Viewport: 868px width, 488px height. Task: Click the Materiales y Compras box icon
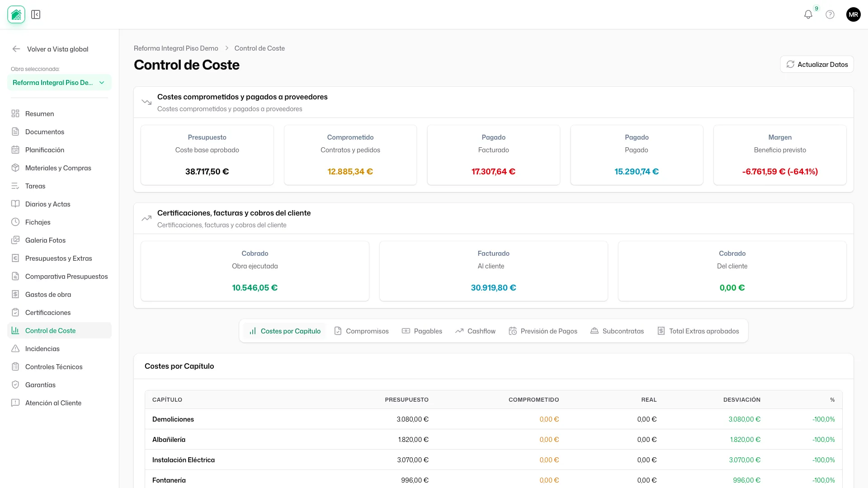[x=15, y=168]
